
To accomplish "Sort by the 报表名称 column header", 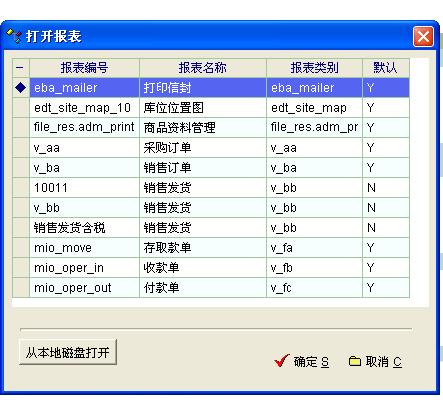I will [x=203, y=68].
